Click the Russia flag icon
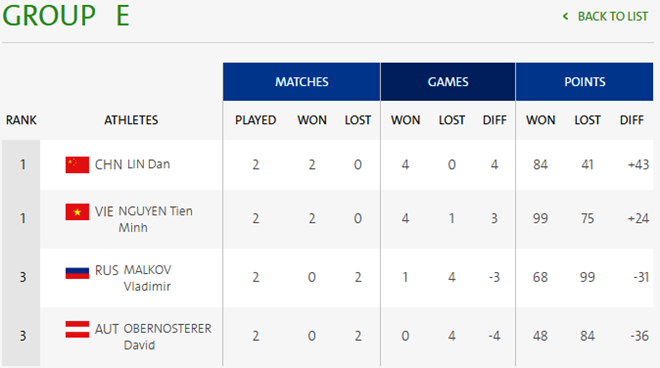This screenshot has height=368, width=660. [77, 272]
